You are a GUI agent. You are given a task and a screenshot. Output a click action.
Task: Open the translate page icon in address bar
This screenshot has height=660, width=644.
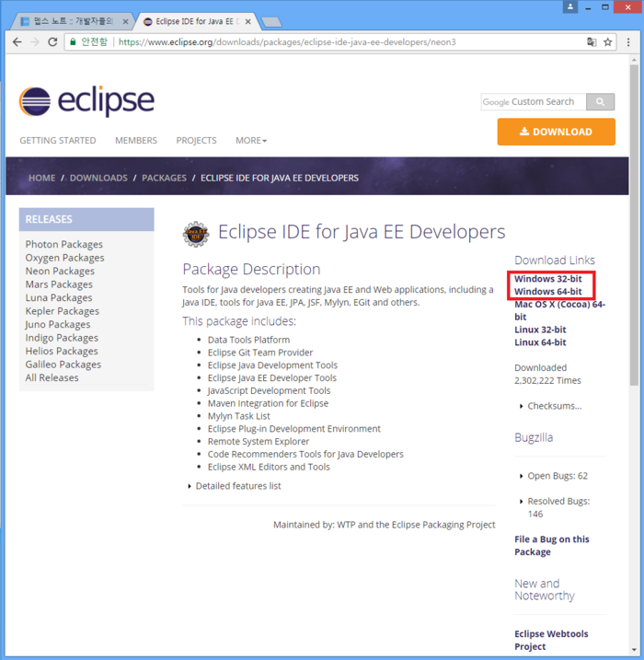pos(592,42)
